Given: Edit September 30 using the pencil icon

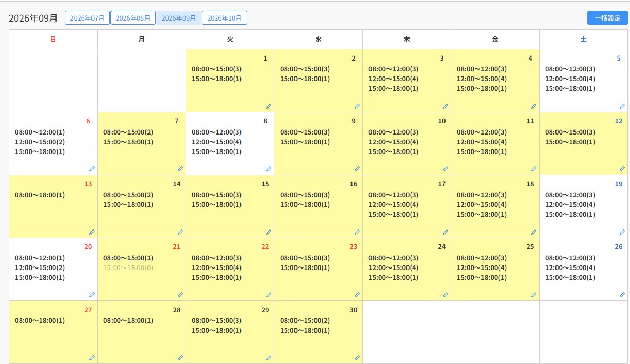Looking at the screenshot, I should pos(357,358).
